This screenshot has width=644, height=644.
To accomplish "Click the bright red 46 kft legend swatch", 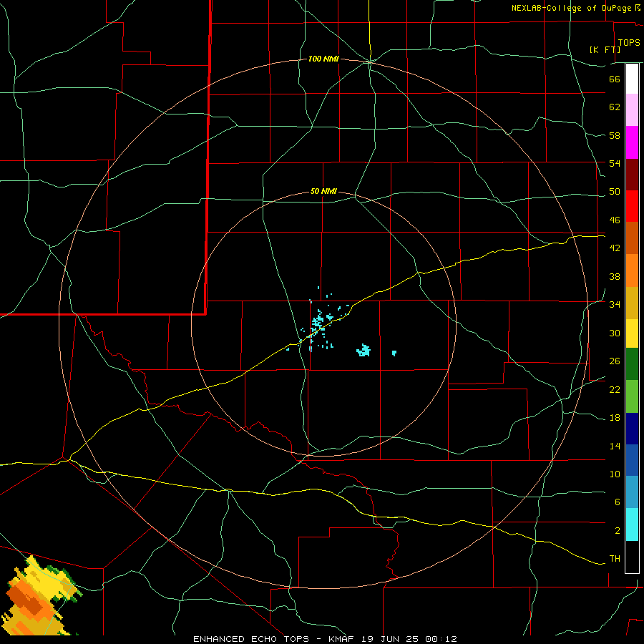I will (632, 206).
